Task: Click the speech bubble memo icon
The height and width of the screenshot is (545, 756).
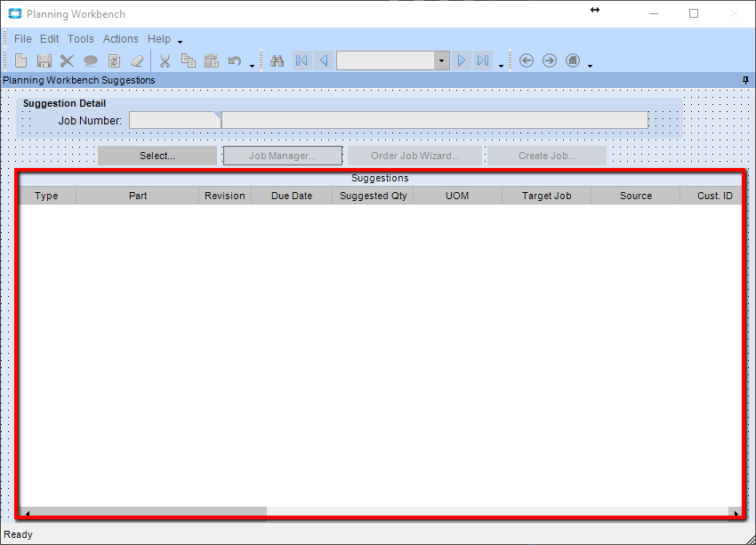Action: [x=91, y=60]
